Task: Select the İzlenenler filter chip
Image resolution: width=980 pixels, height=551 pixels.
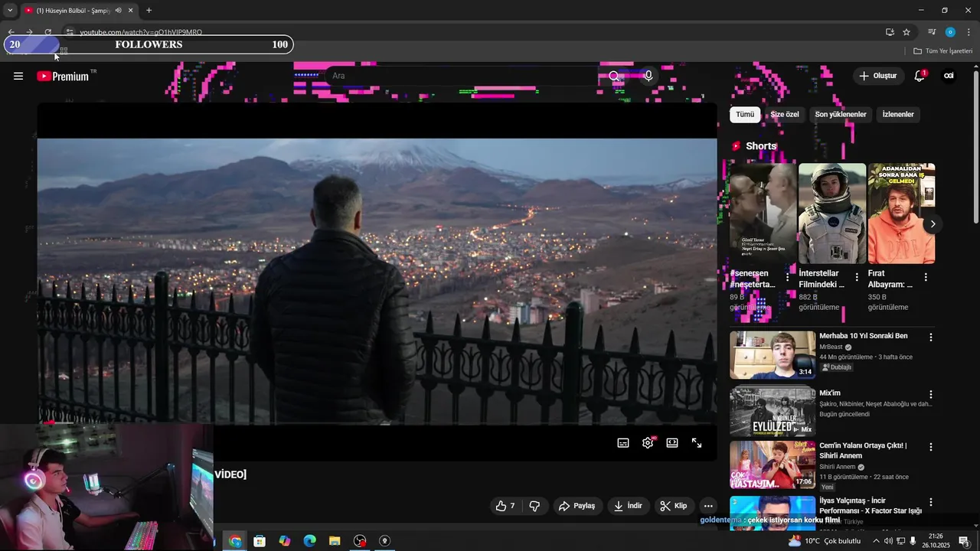Action: pos(898,115)
